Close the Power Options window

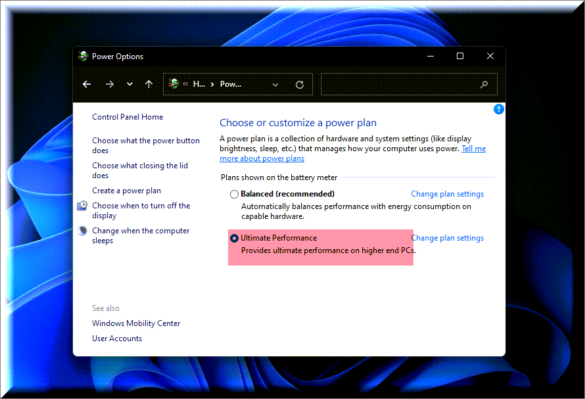pos(490,56)
